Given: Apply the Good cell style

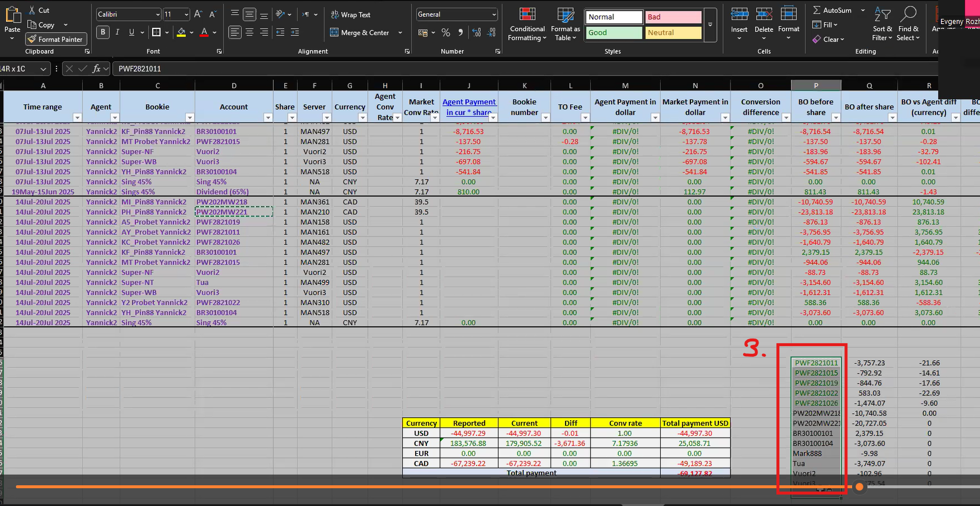Looking at the screenshot, I should (x=613, y=33).
